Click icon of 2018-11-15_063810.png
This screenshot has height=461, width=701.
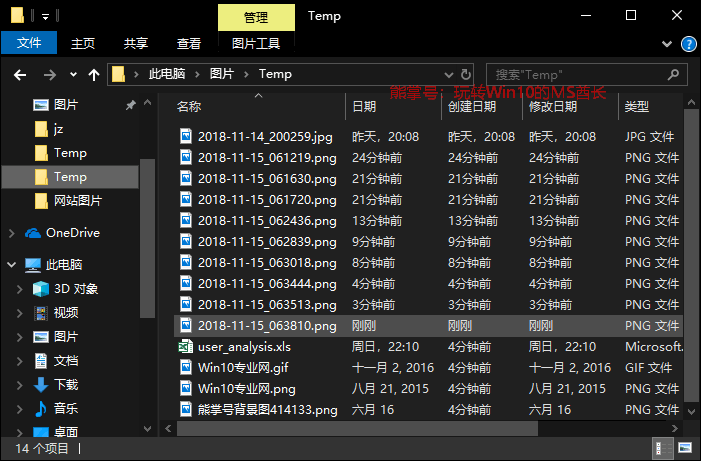click(186, 326)
